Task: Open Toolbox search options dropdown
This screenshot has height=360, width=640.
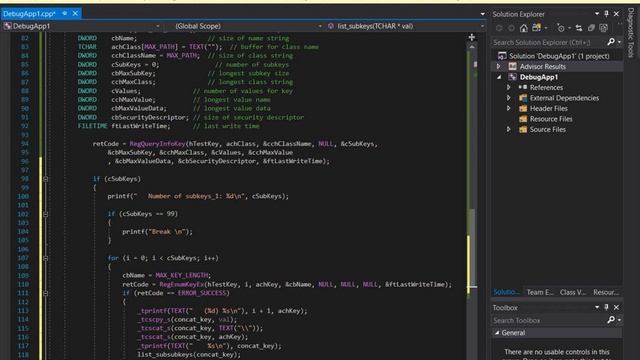Action: tap(619, 320)
